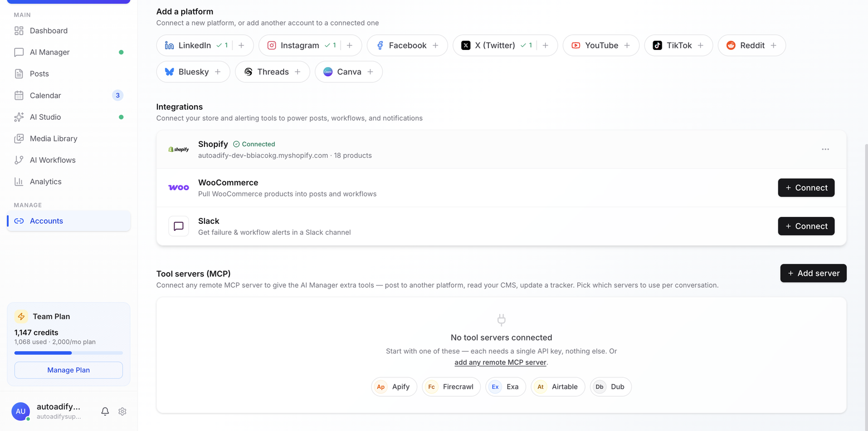Open notifications bell icon
The height and width of the screenshot is (431, 868).
[x=105, y=411]
